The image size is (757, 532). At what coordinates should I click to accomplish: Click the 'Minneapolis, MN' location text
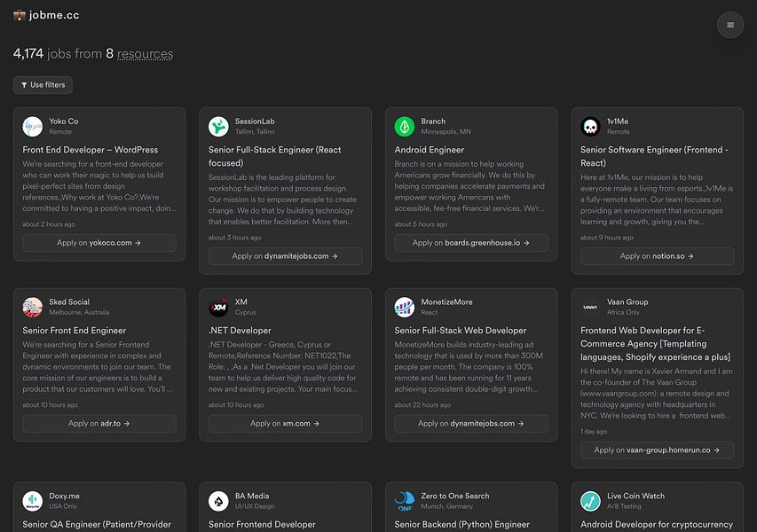tap(446, 132)
